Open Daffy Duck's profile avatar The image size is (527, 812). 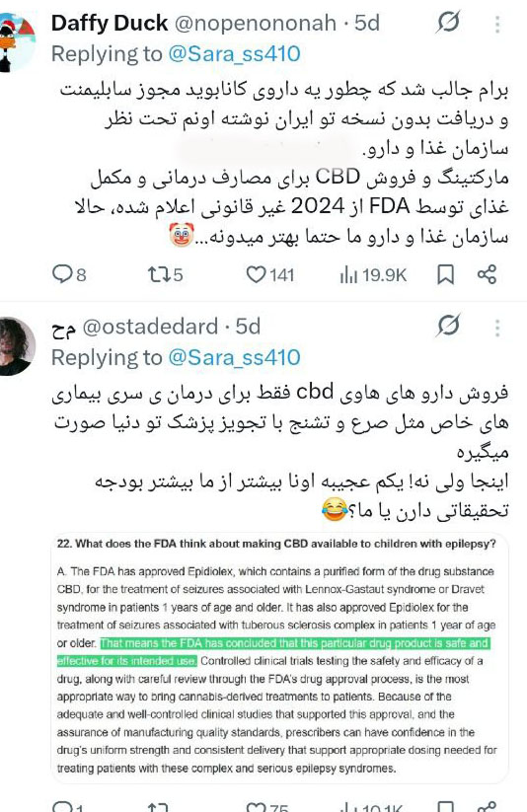coord(16,41)
